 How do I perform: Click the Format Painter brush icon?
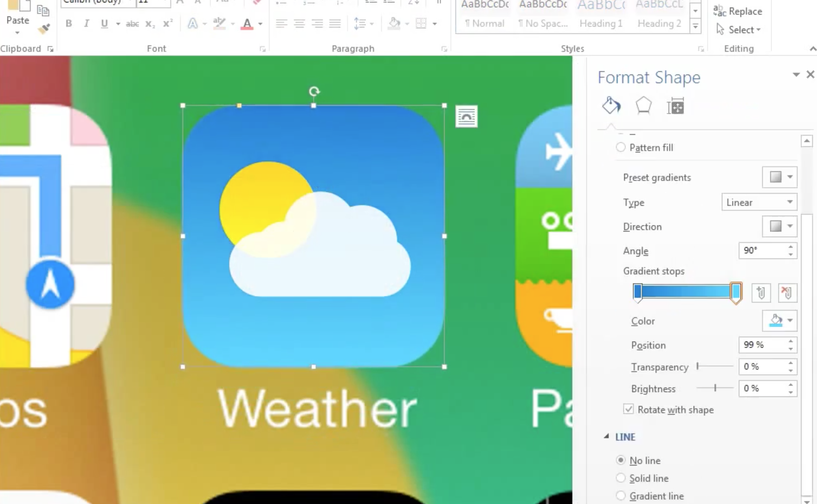click(44, 29)
